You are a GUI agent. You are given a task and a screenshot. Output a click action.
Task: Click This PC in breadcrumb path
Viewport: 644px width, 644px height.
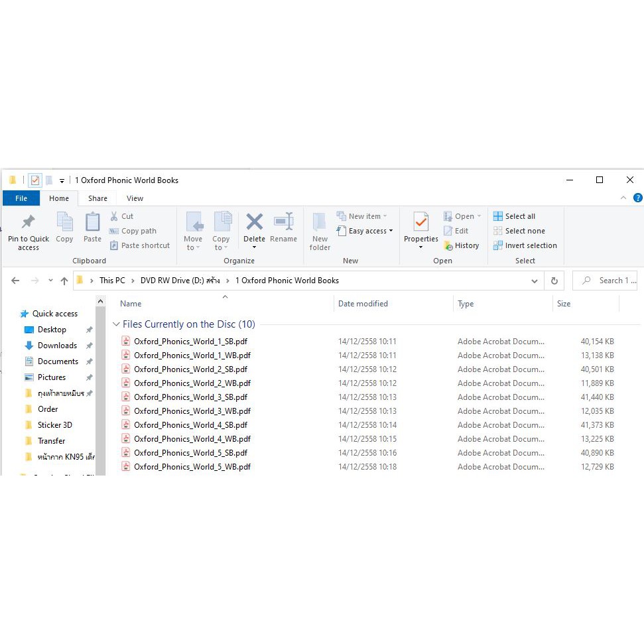[x=112, y=281]
